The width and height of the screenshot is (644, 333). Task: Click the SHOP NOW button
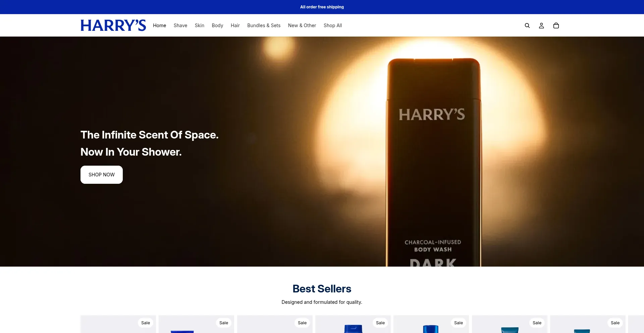click(x=102, y=175)
